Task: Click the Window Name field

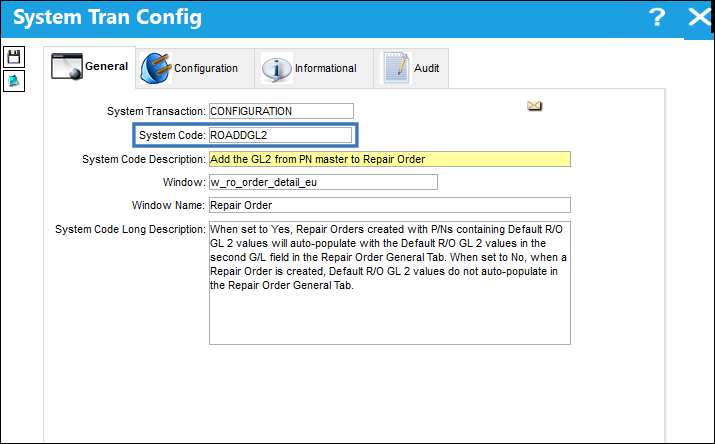Action: (389, 205)
